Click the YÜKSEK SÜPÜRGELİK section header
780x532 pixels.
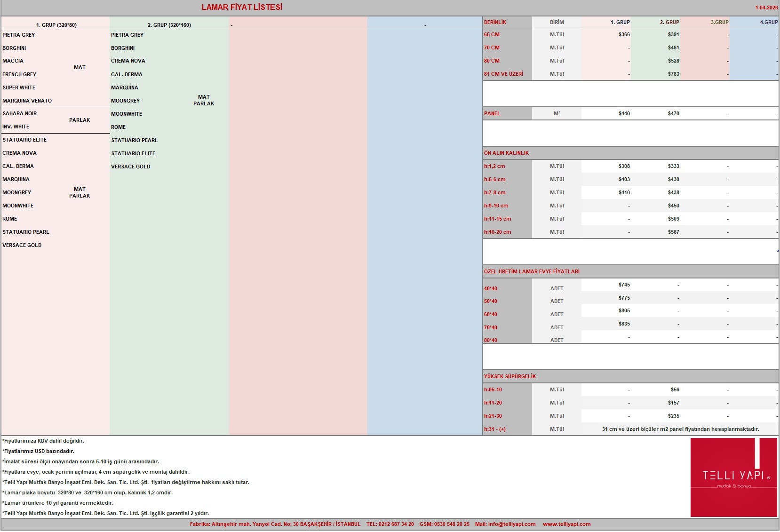click(x=510, y=376)
